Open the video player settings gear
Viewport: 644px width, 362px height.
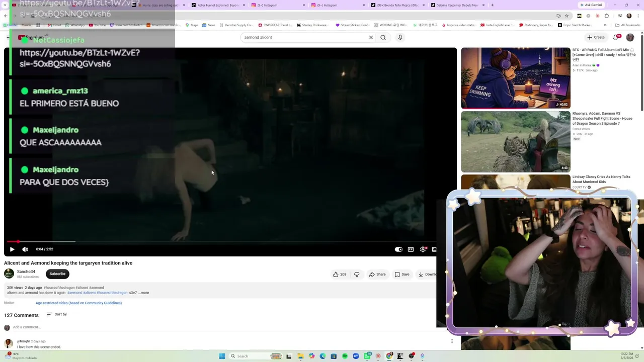pos(423,249)
